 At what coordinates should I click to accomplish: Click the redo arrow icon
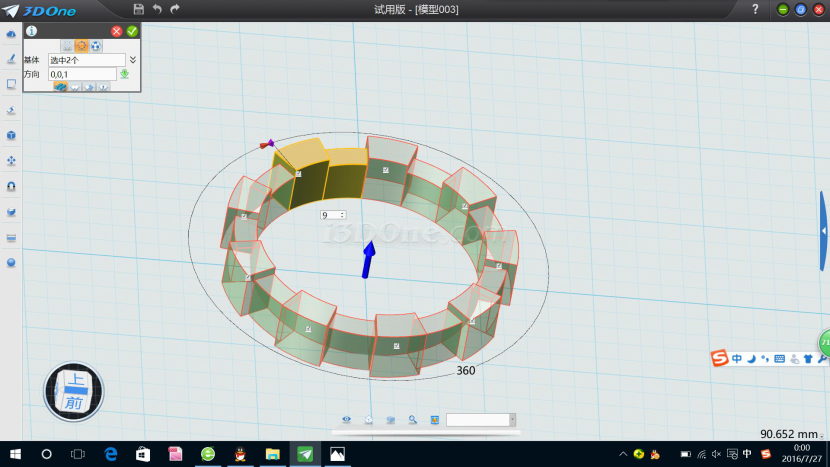point(176,9)
